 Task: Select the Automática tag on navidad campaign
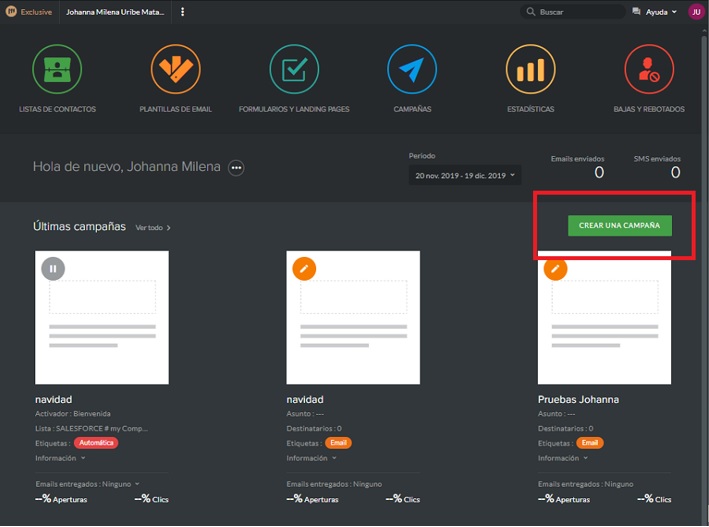(x=96, y=443)
